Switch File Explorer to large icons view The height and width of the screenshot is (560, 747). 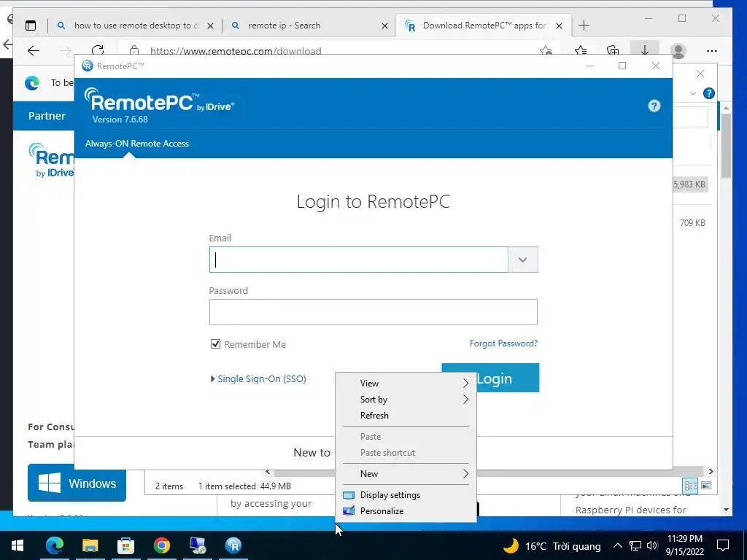pos(706,486)
